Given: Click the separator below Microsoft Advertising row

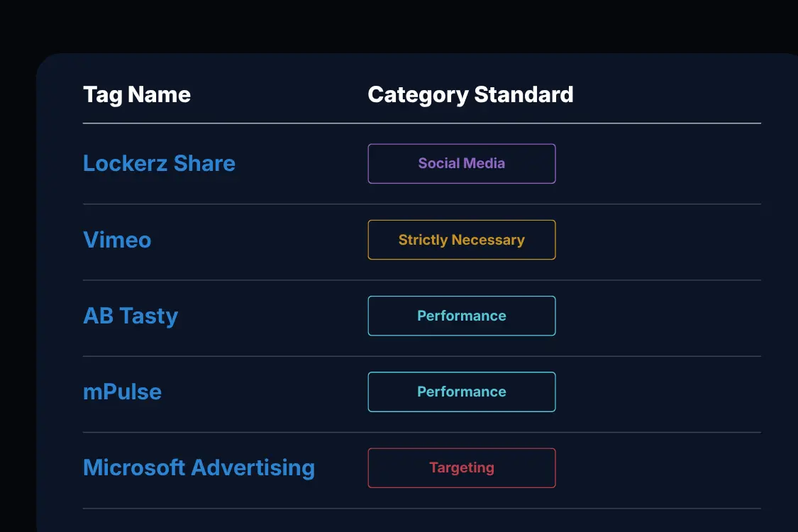Looking at the screenshot, I should (x=422, y=508).
